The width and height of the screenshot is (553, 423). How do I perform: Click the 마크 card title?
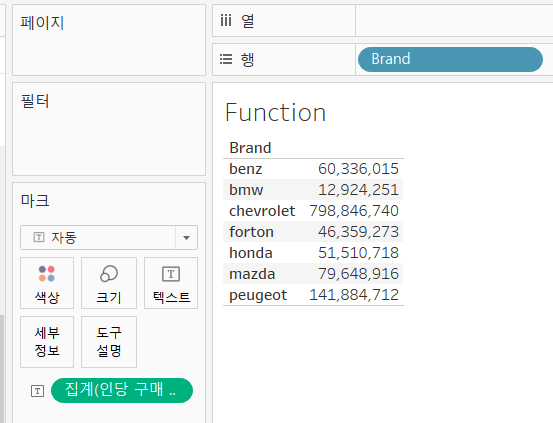click(35, 201)
